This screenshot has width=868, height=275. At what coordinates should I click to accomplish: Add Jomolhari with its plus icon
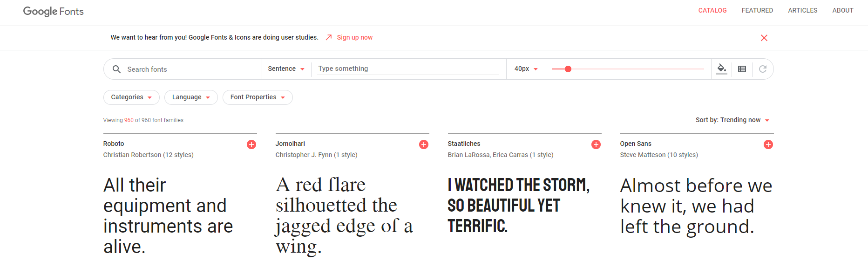tap(424, 144)
